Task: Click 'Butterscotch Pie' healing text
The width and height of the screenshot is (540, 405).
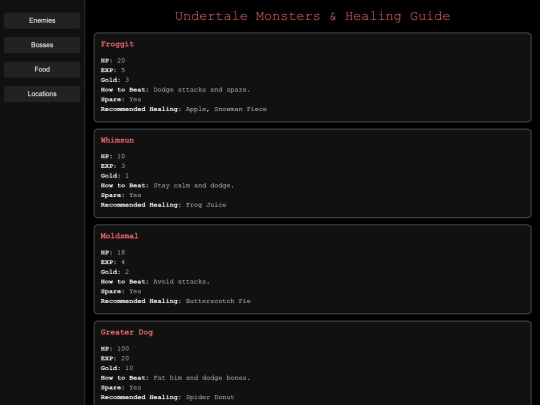Action: click(218, 301)
